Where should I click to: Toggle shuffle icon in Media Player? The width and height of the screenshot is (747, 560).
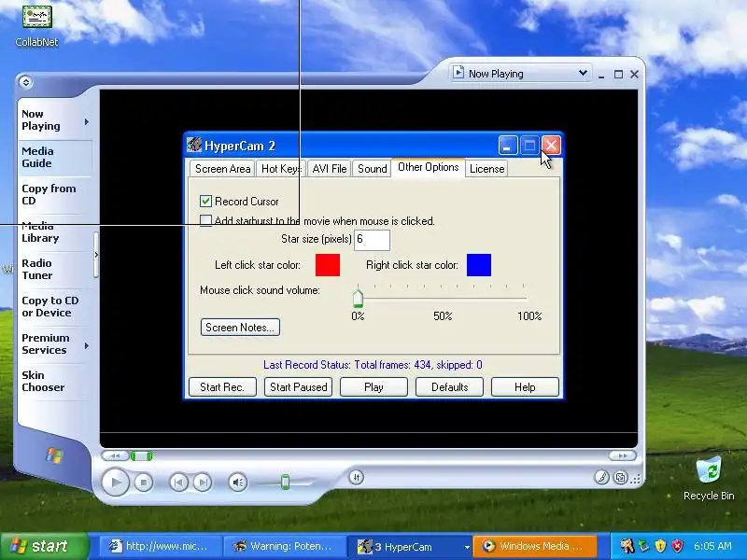(x=356, y=477)
